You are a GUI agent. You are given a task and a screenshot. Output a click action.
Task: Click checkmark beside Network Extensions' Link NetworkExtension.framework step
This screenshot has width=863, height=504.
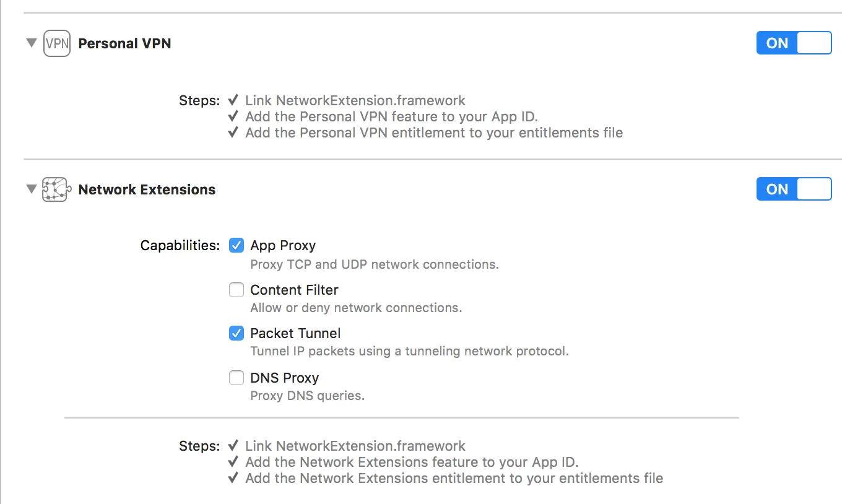(x=233, y=446)
